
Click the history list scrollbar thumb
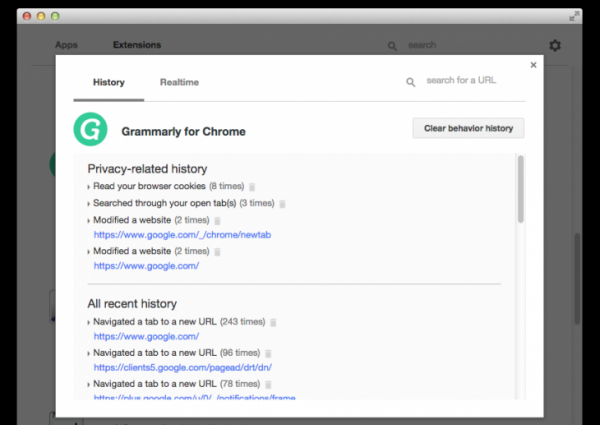pos(520,189)
